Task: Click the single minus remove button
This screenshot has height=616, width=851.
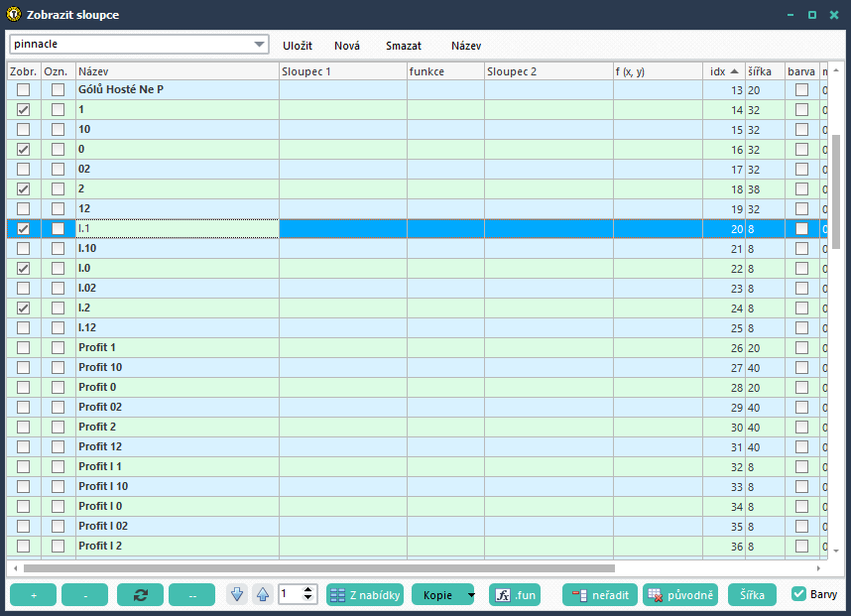Action: pyautogui.click(x=85, y=595)
